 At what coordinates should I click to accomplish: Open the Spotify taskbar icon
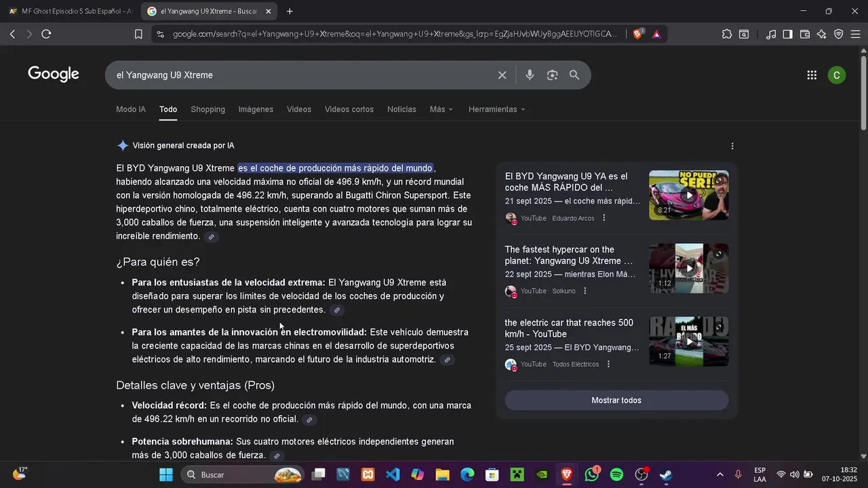(616, 474)
